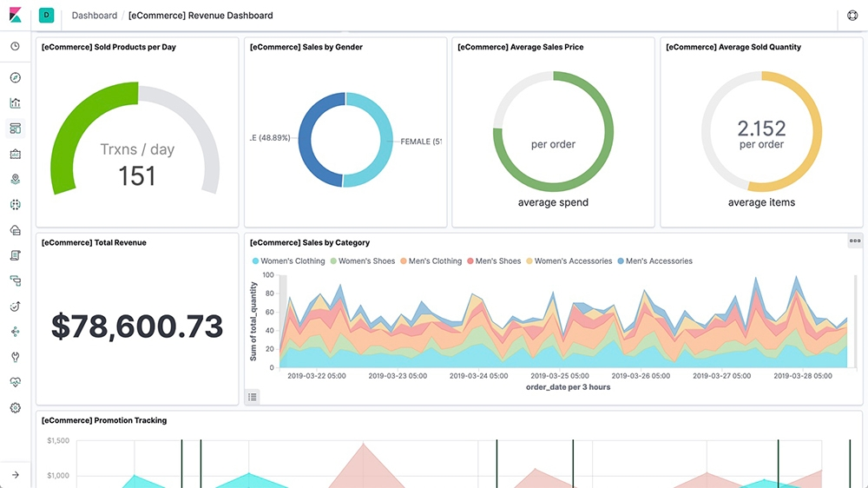Open the Maps app icon
Image resolution: width=868 pixels, height=488 pixels.
click(x=15, y=179)
